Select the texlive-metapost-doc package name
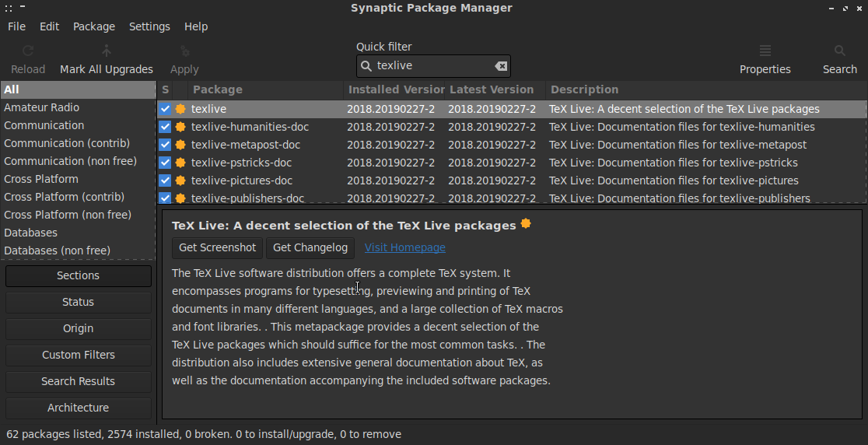 (246, 145)
